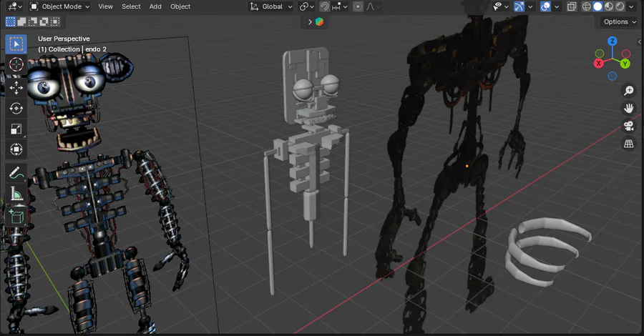Switch to solid shading
Screen dimensions: 644x336
pyautogui.click(x=597, y=6)
